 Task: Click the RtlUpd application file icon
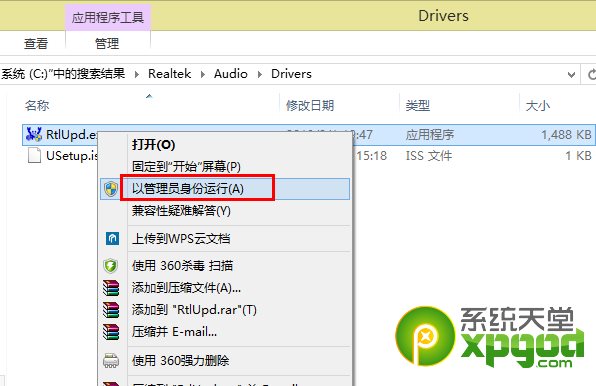point(34,134)
